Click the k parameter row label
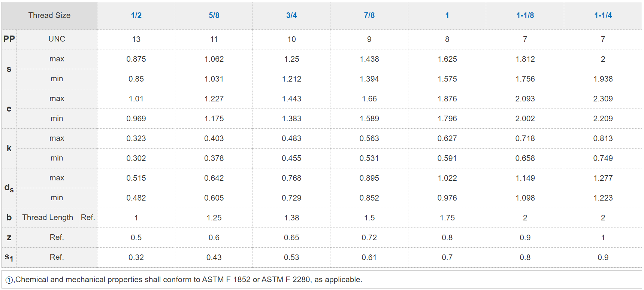 tap(9, 148)
